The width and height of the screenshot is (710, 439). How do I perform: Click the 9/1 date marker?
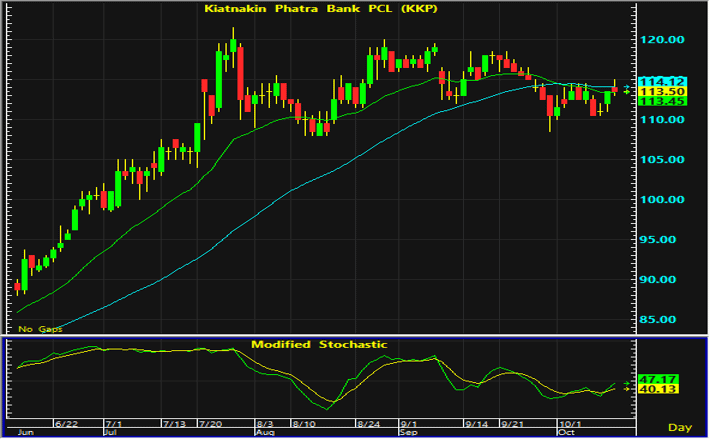pos(408,424)
